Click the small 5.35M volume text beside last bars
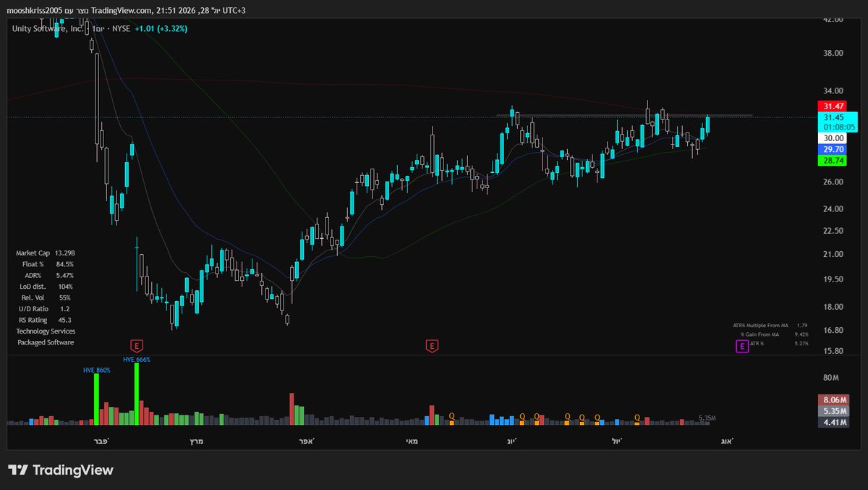Viewport: 868px width, 490px height. click(707, 418)
